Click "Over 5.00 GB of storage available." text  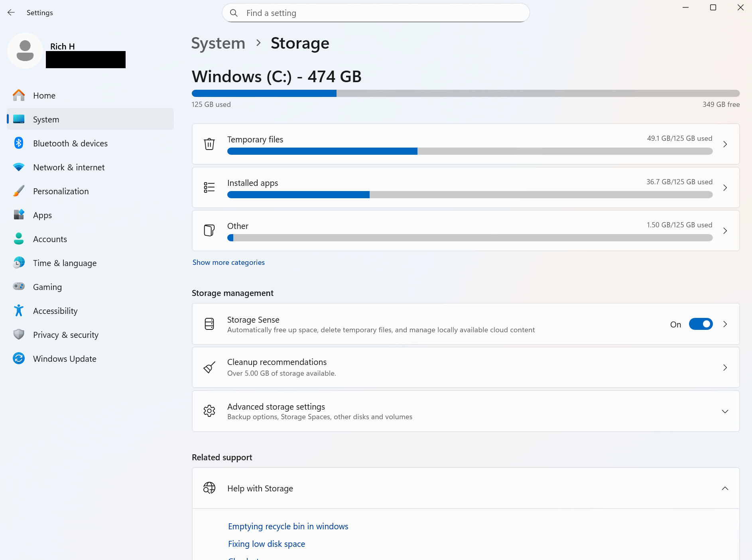[x=282, y=373]
